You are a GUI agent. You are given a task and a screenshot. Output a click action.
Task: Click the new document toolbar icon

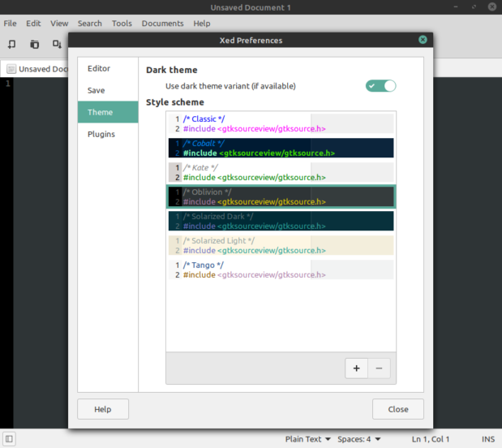[12, 44]
